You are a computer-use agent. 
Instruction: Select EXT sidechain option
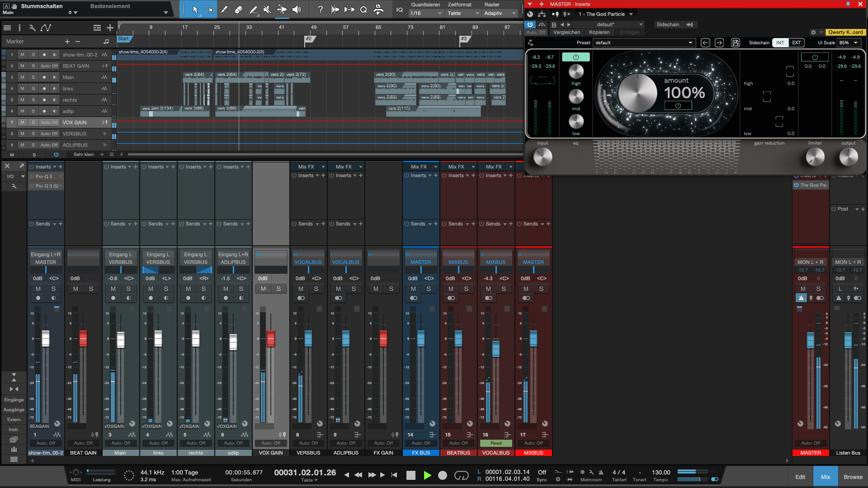coord(796,42)
